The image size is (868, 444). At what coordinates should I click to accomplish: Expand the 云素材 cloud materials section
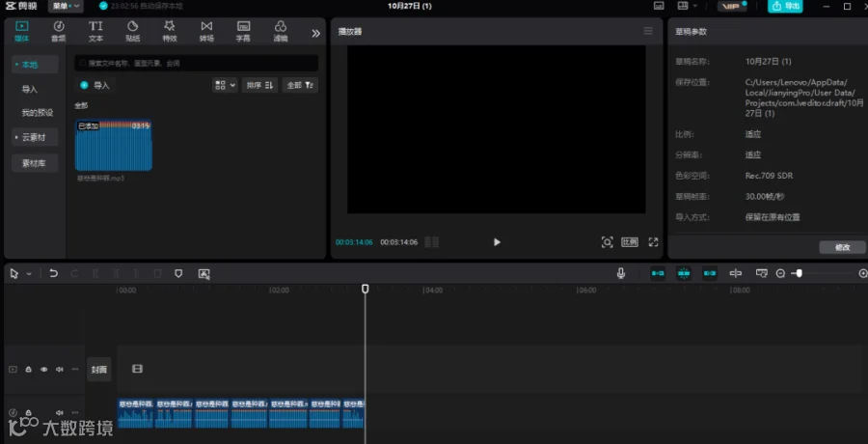[35, 137]
